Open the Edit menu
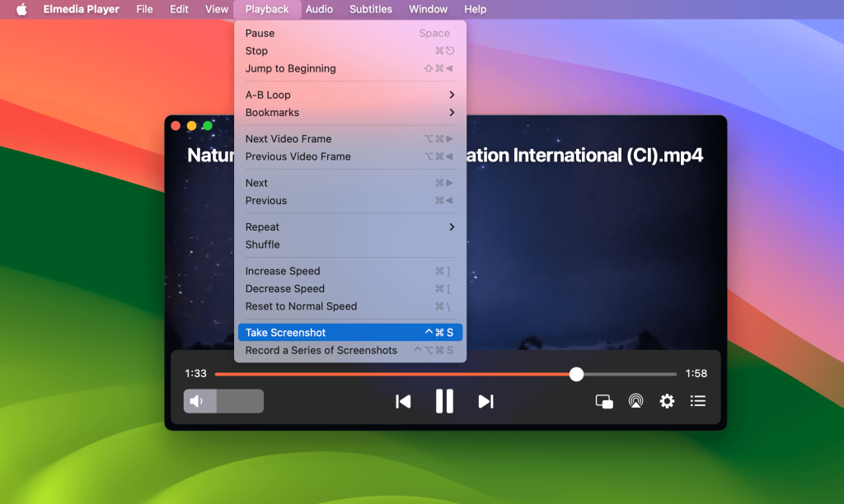 tap(179, 9)
